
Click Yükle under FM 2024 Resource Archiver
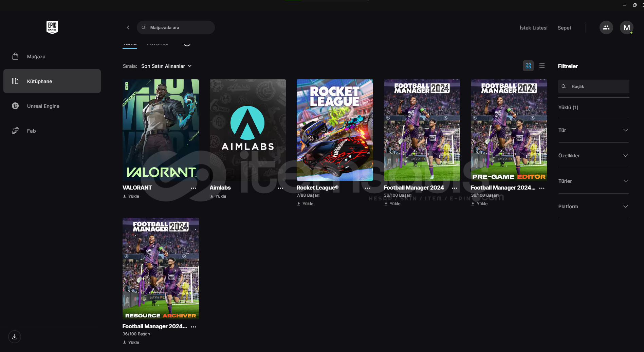point(131,343)
